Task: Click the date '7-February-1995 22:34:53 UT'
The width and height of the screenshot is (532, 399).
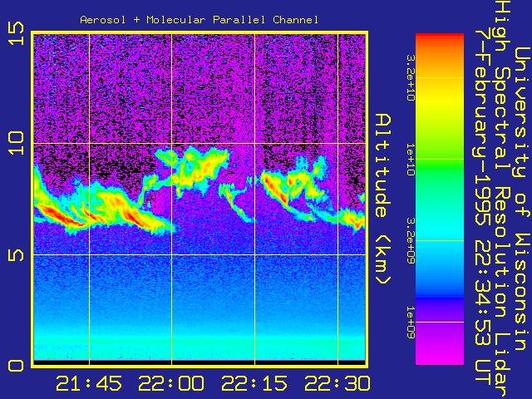Action: [x=482, y=207]
